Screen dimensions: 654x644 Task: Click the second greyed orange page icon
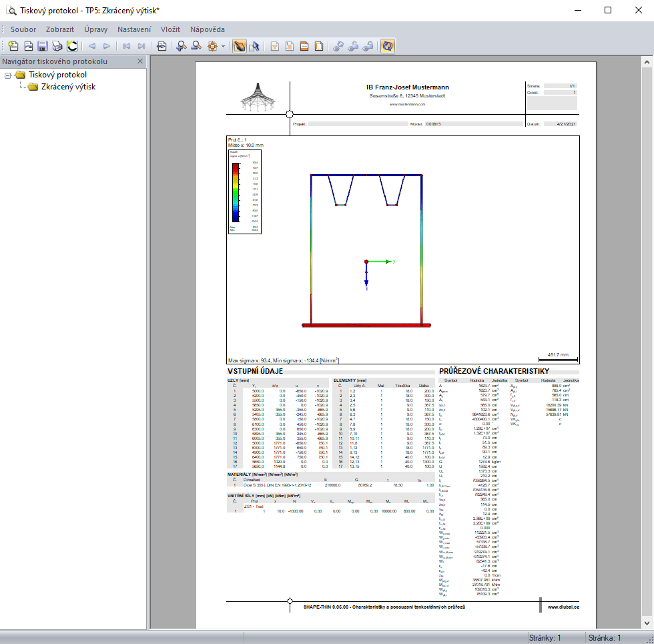[x=290, y=46]
